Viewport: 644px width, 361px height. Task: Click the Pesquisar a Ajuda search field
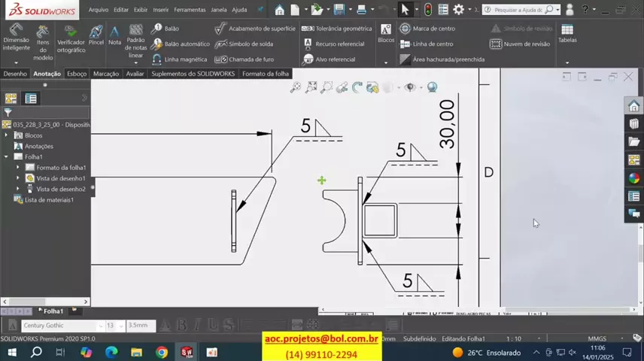point(518,10)
